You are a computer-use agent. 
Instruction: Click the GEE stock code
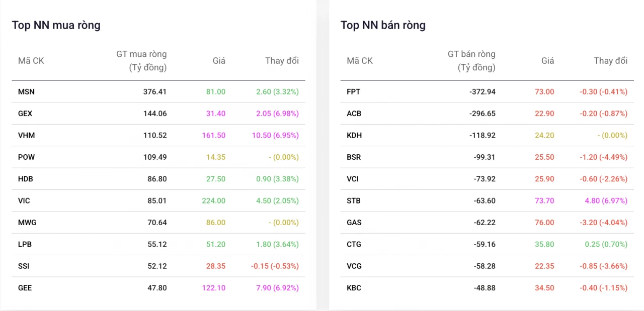pyautogui.click(x=25, y=288)
